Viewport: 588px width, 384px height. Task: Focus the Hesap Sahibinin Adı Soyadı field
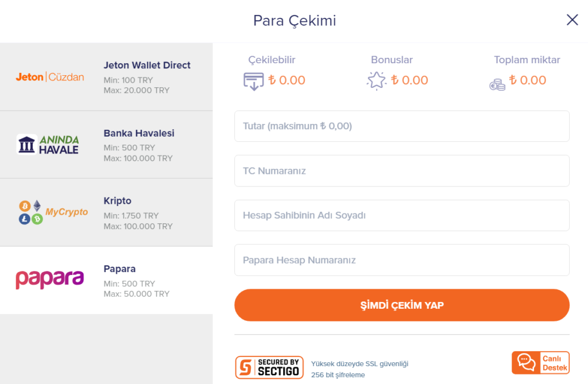tap(402, 215)
